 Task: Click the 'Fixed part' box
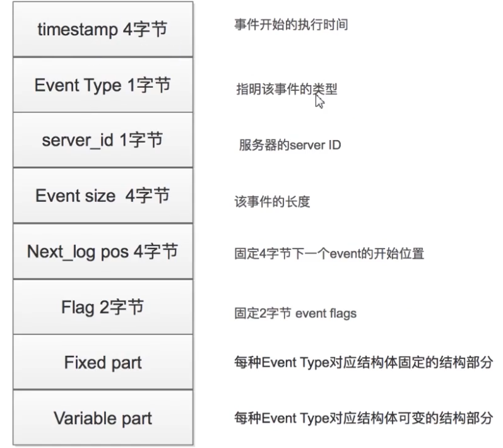click(103, 362)
